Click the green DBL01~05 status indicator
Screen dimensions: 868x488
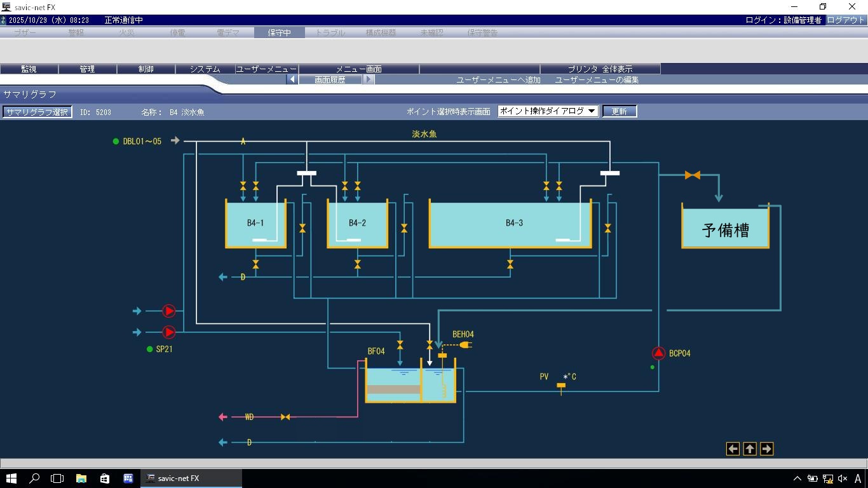point(116,142)
